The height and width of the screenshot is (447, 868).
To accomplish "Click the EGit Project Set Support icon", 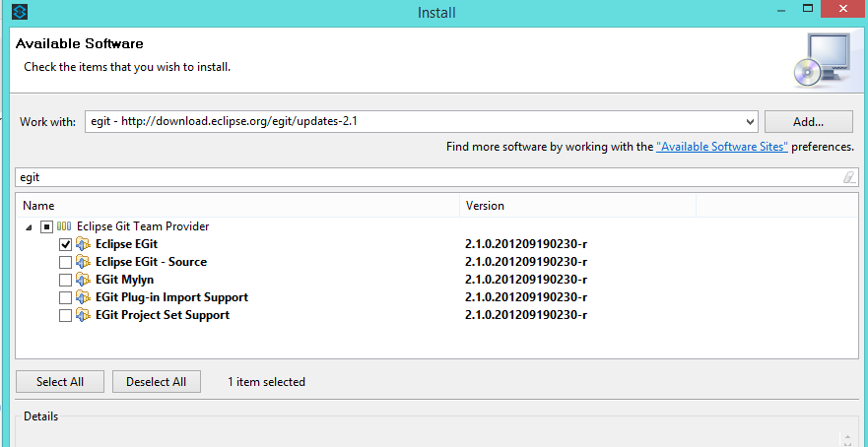I will pos(83,315).
